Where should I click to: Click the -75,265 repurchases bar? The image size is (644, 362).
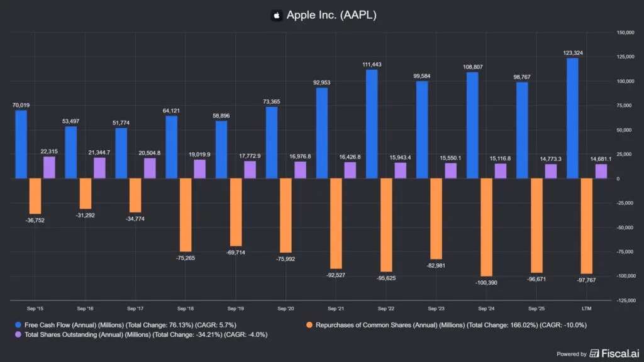(x=186, y=215)
